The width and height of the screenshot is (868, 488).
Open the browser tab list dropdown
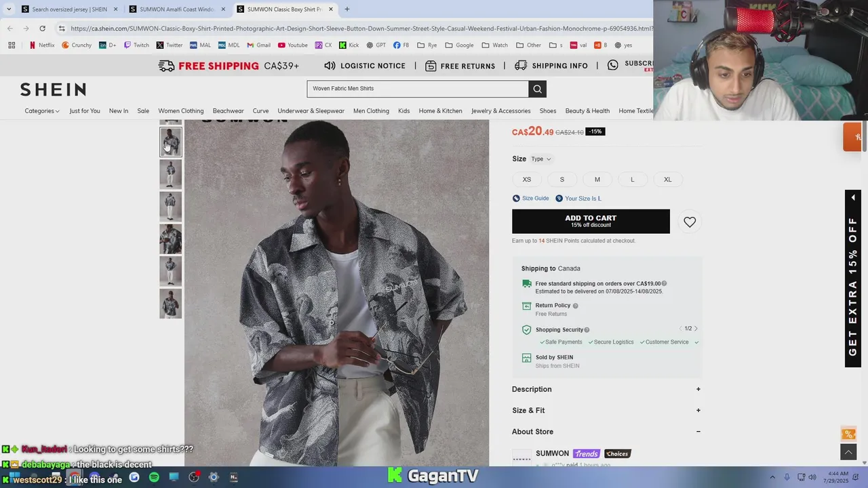(x=8, y=9)
